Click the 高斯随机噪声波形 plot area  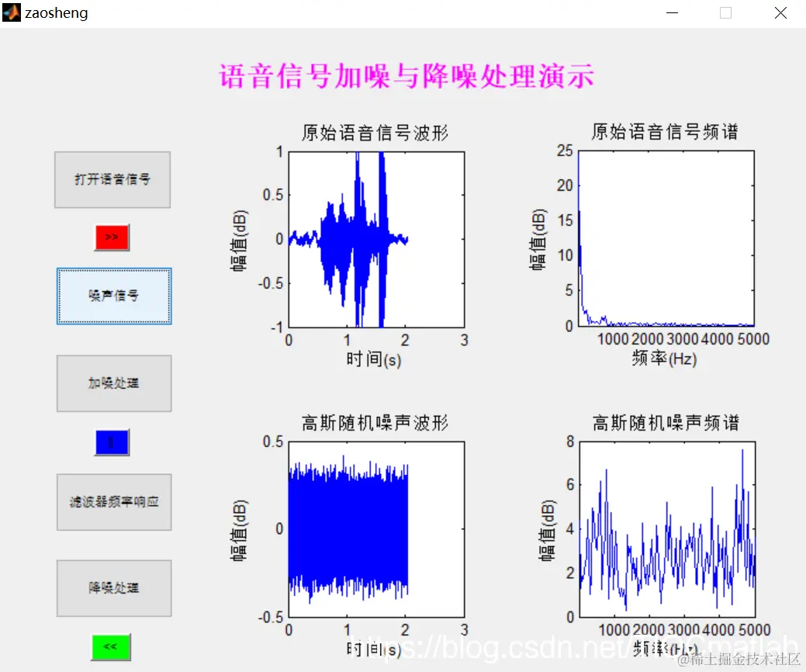click(x=376, y=529)
